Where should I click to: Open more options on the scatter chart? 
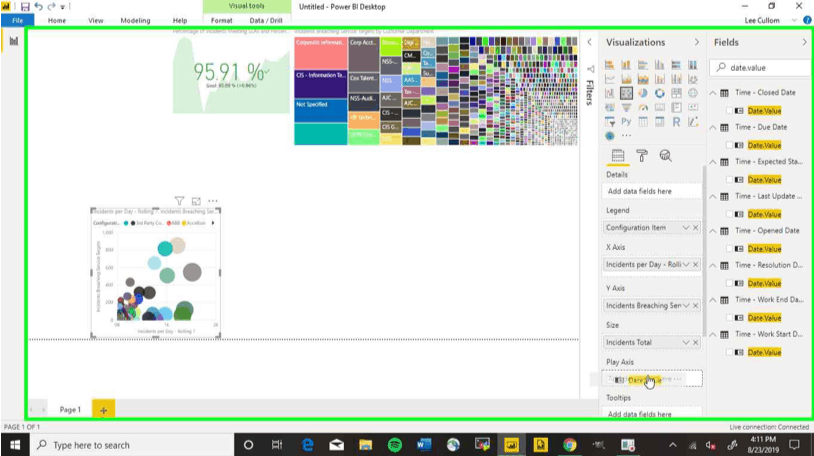213,201
